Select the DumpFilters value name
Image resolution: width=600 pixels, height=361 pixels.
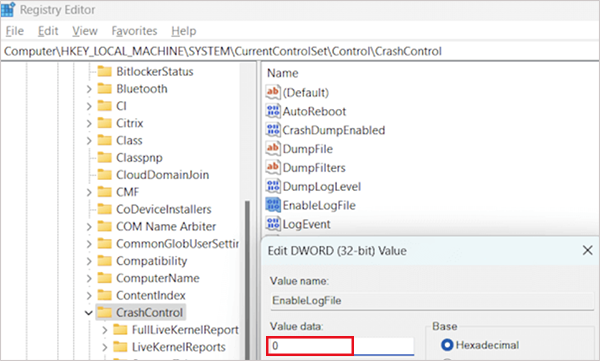tap(314, 168)
